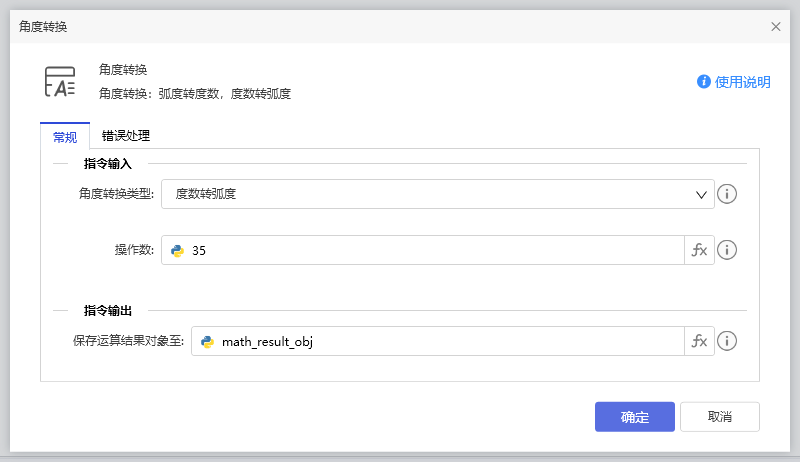Click the blue info icon beside 使用说明

[x=704, y=82]
